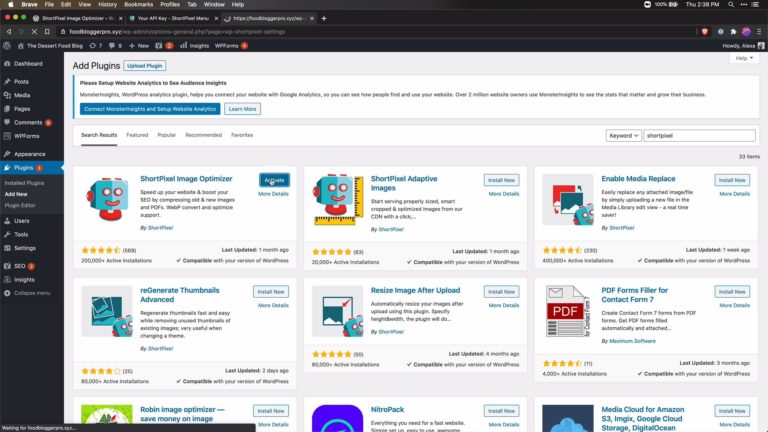
Task: Open Plugin Editor submenu
Action: (x=20, y=205)
